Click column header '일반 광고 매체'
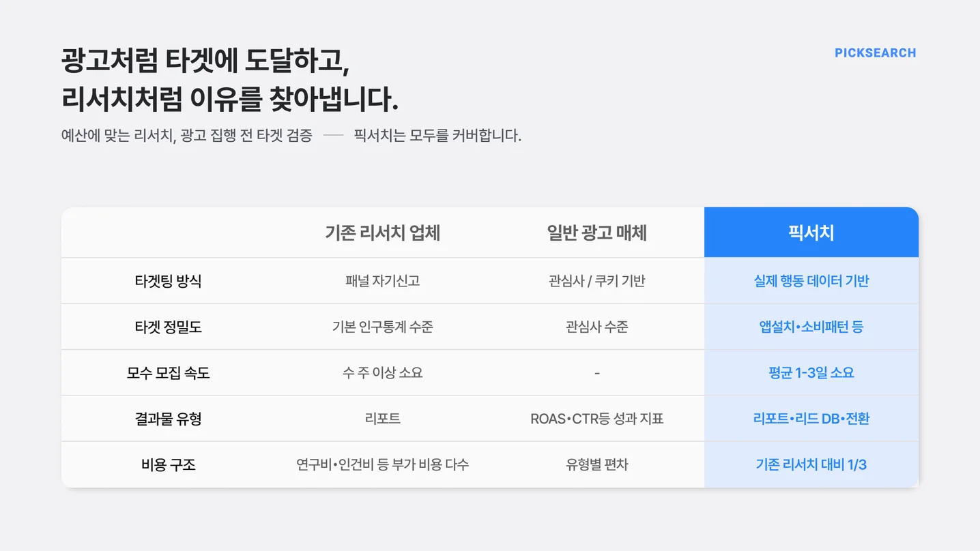 (x=597, y=233)
